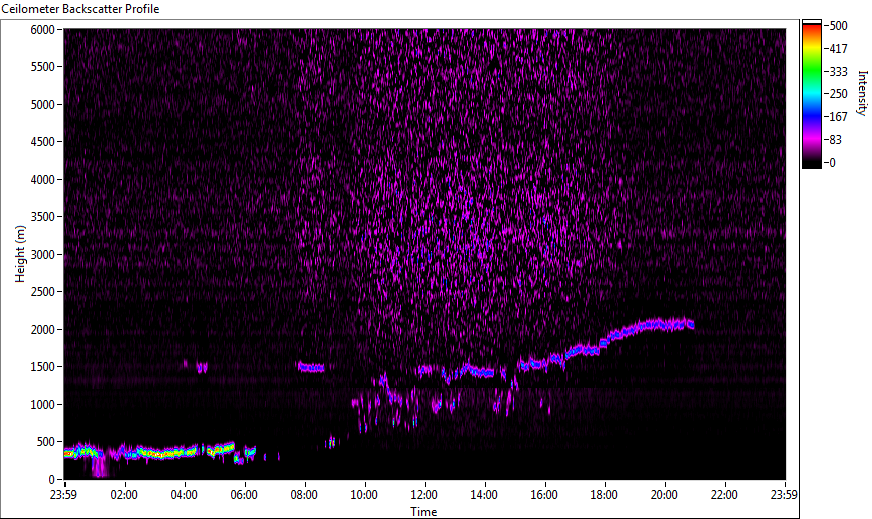
Task: Click the vertical Intensity legend title
Action: pyautogui.click(x=863, y=93)
